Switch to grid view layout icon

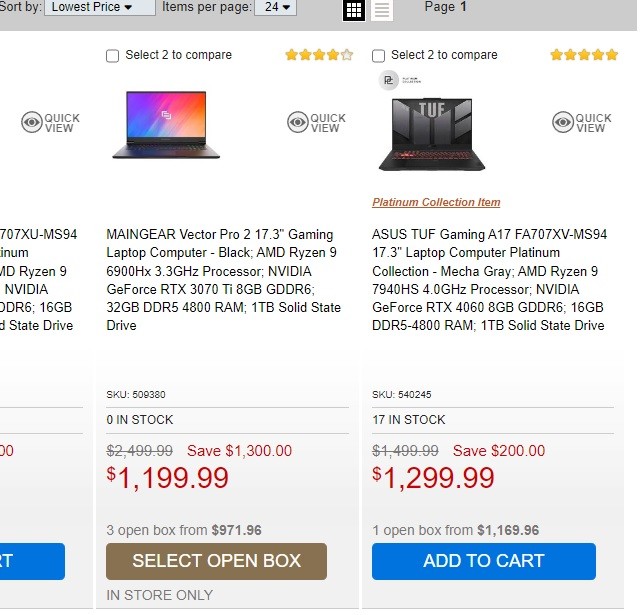[353, 10]
